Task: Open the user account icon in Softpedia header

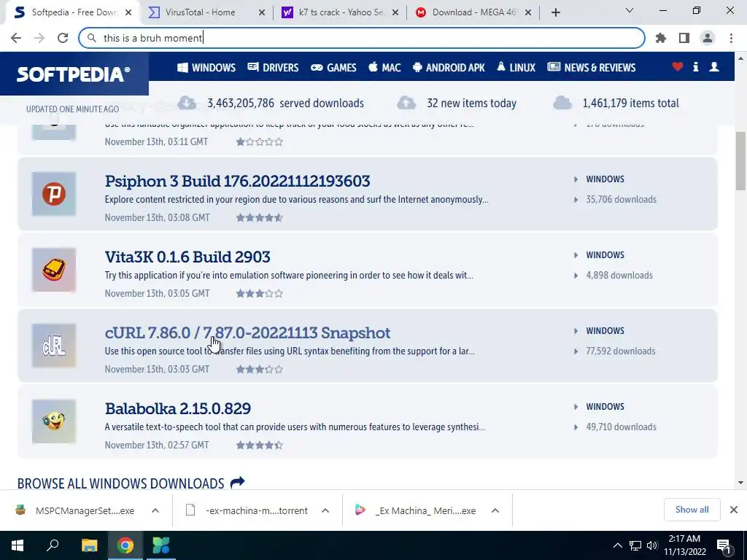Action: [714, 66]
